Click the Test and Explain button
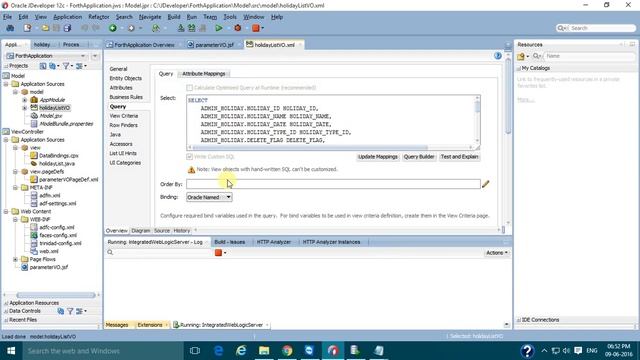Screen dimensions: 640x360 pos(459,157)
